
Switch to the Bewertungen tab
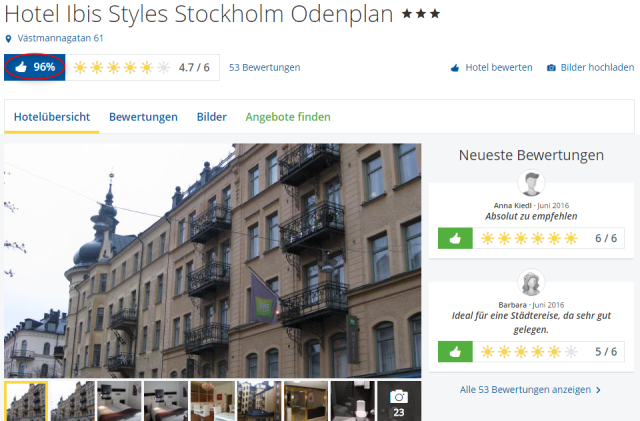[x=143, y=117]
